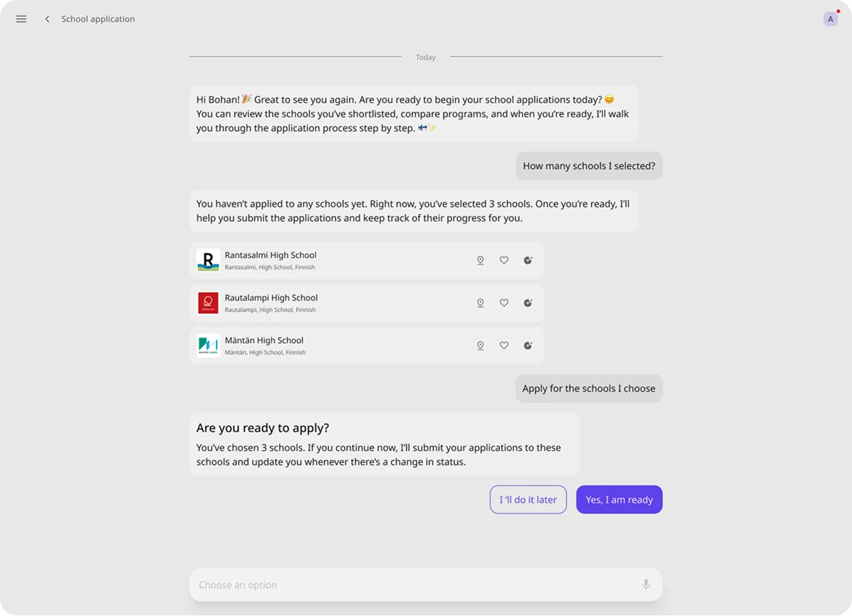Click the "Choose an option" input field
Screen dimensions: 852x616
point(413,585)
